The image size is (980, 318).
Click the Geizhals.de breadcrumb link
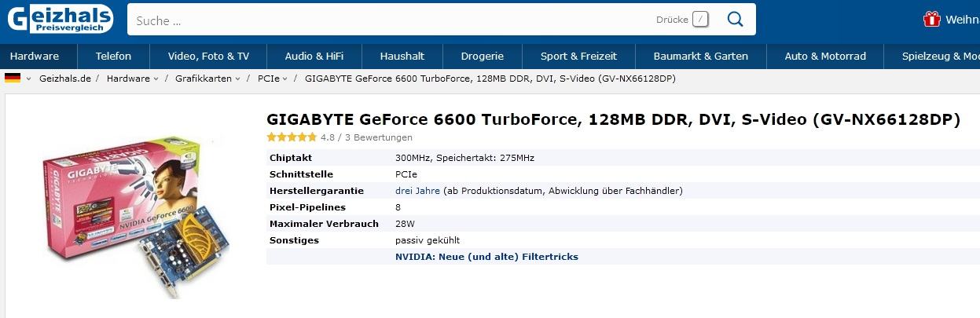pyautogui.click(x=66, y=79)
